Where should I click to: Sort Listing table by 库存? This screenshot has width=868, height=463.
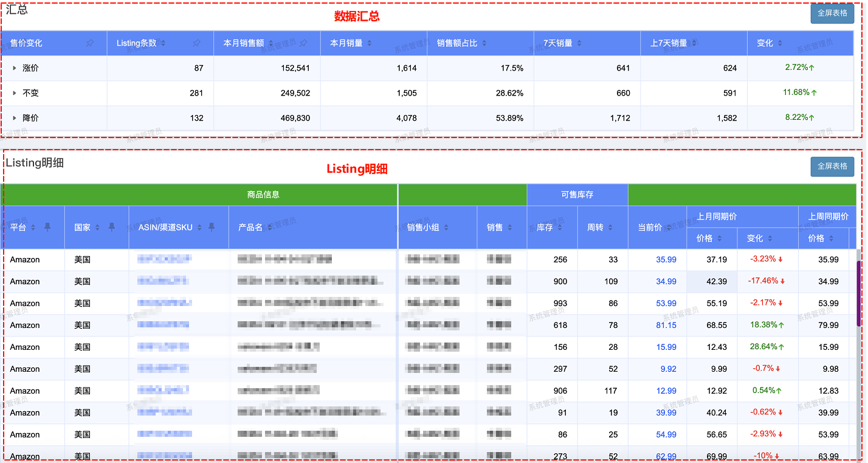pos(559,228)
